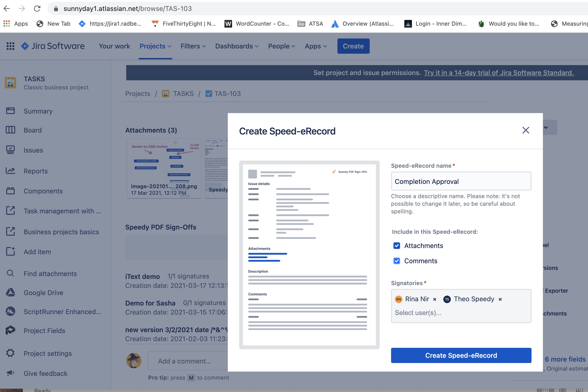Screen dimensions: 588x392
Task: Click the Google Drive sidebar icon
Action: coord(10,292)
